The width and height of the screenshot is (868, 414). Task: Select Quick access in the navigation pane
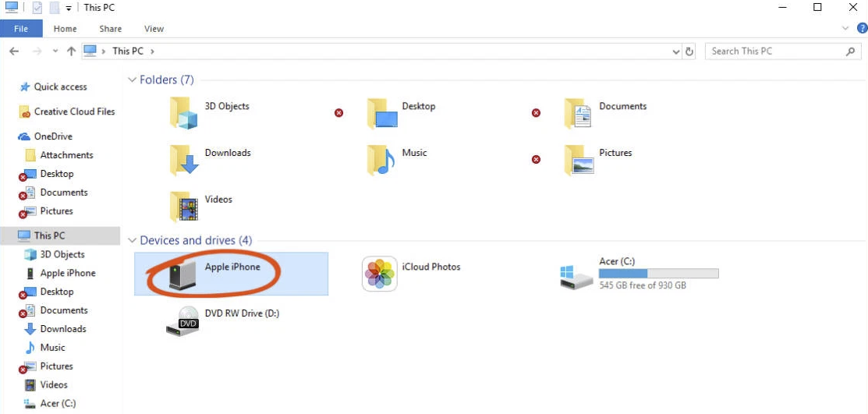(60, 87)
